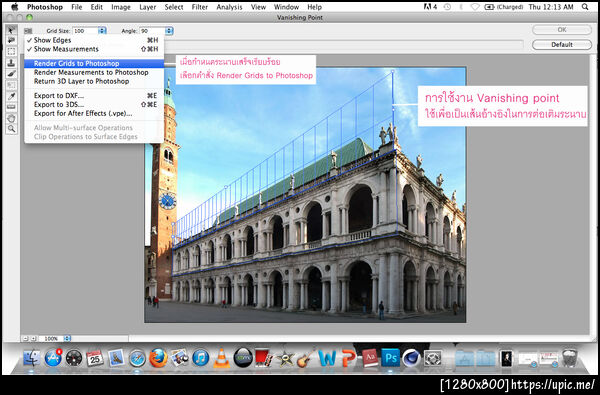Click the zoom out minus button

click(25, 338)
